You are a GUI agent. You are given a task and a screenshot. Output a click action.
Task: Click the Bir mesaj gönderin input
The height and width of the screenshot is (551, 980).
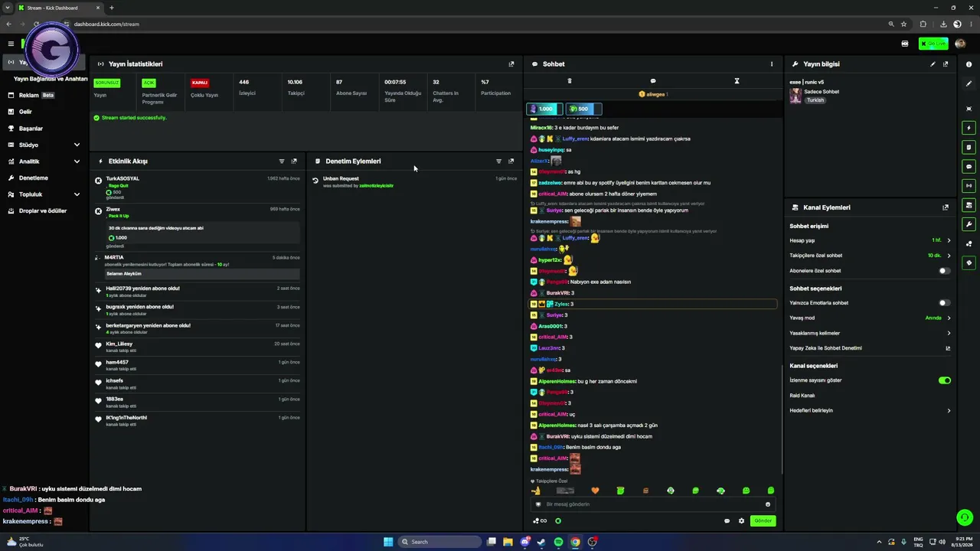tap(652, 504)
